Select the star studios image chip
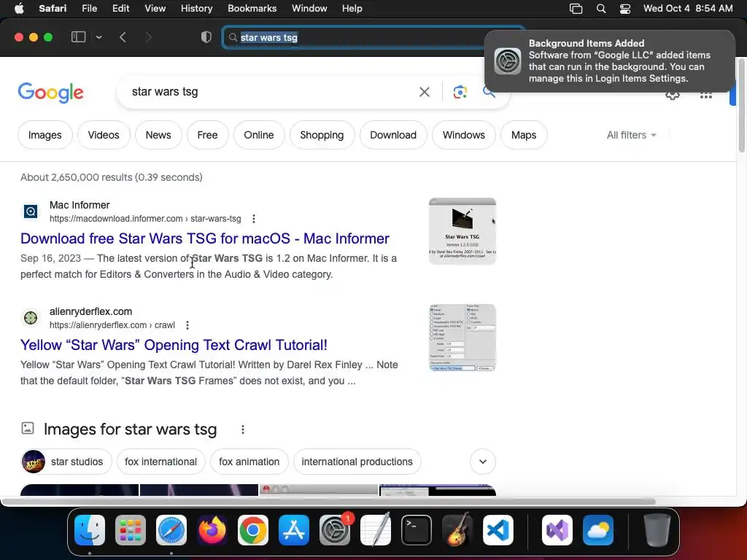747x560 pixels. (x=66, y=462)
